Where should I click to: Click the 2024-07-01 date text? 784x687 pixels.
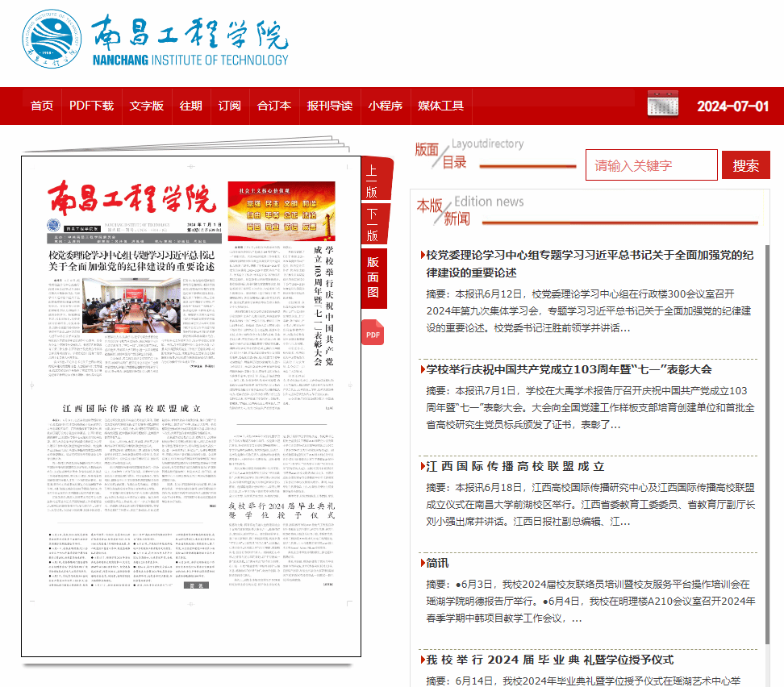(732, 106)
